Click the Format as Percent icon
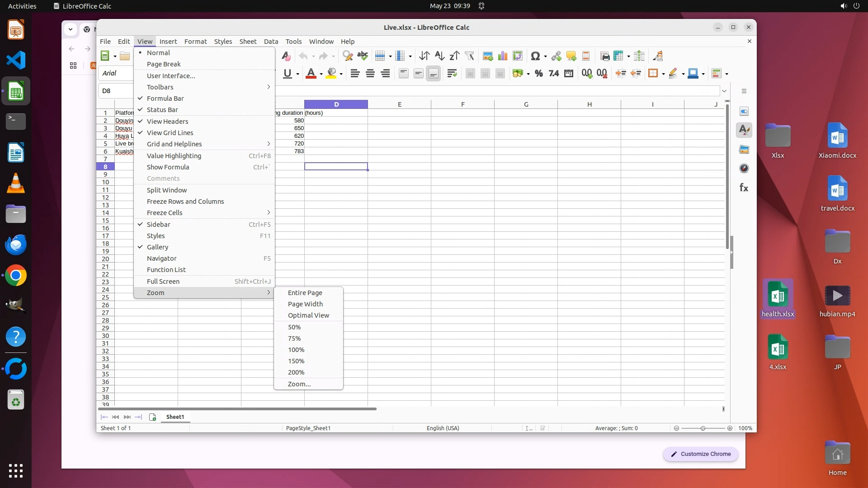The height and width of the screenshot is (488, 868). 538,74
